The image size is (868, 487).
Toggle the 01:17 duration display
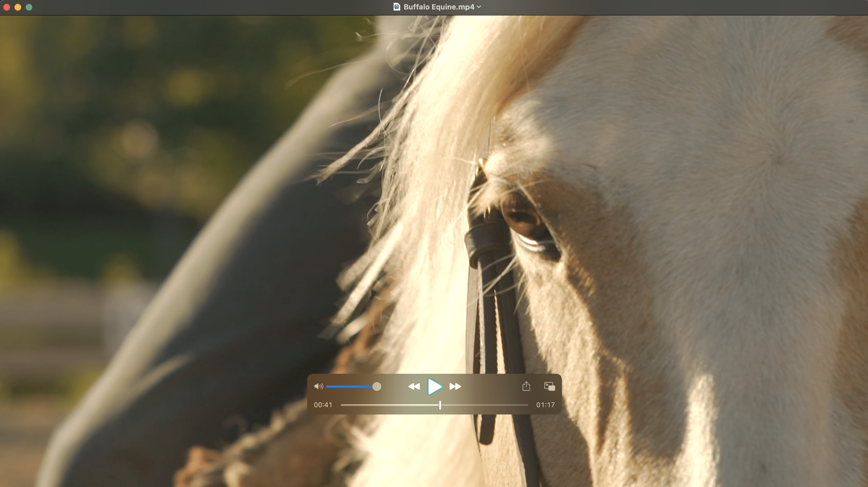tap(545, 405)
